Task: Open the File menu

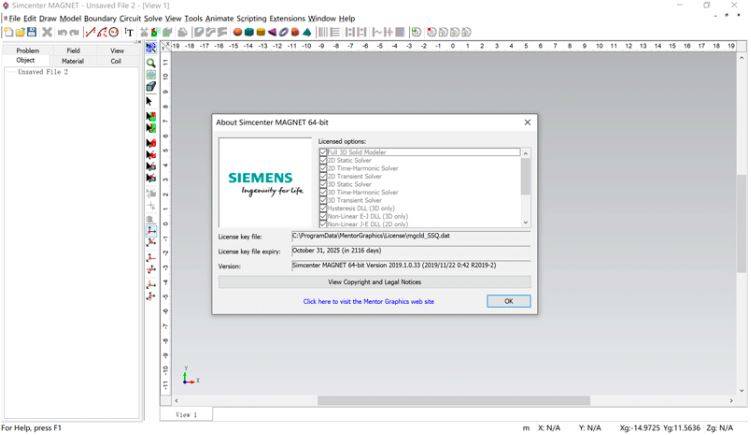Action: coord(14,19)
